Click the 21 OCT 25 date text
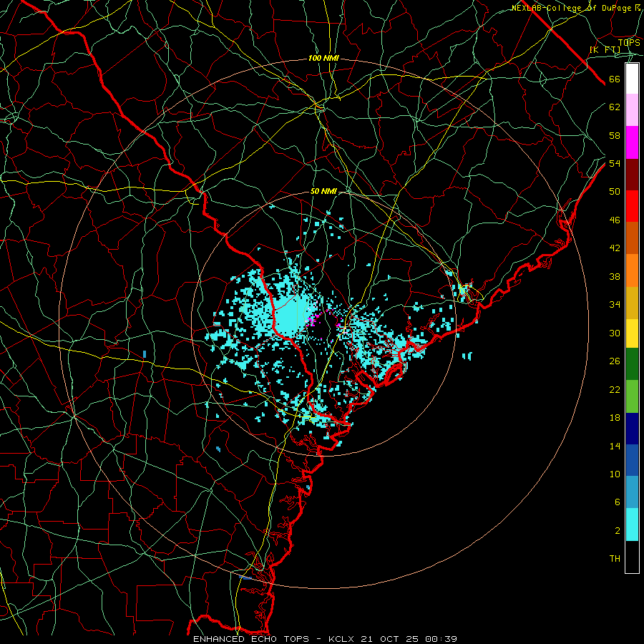This screenshot has width=644, height=644. coord(390,639)
